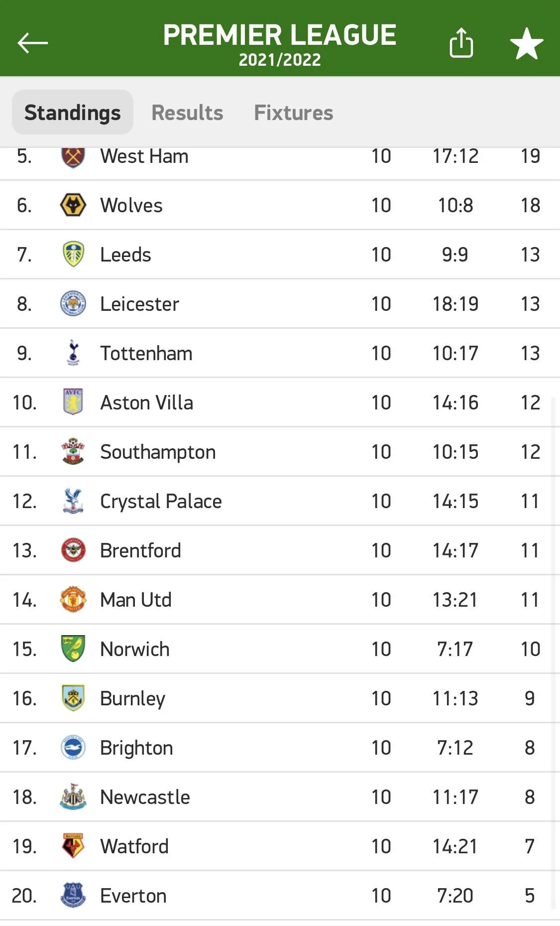Tap the Newcastle row goal difference 11:17
Viewport: 560px width, 926px height.
(455, 797)
